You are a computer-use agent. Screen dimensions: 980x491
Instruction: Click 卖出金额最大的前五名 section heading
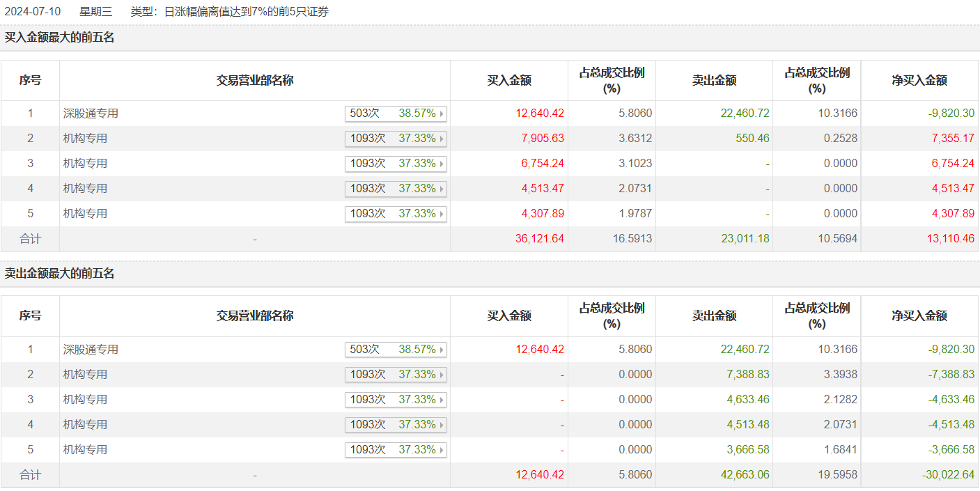tap(60, 274)
